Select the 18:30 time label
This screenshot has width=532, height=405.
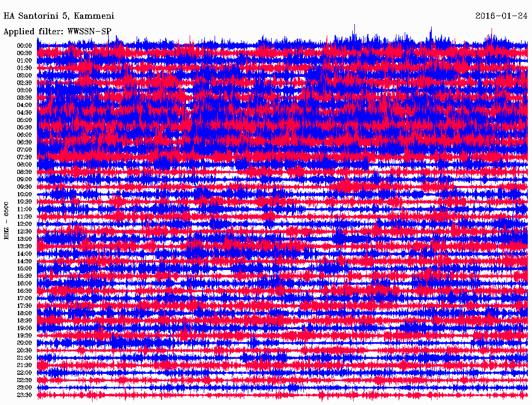pyautogui.click(x=24, y=320)
